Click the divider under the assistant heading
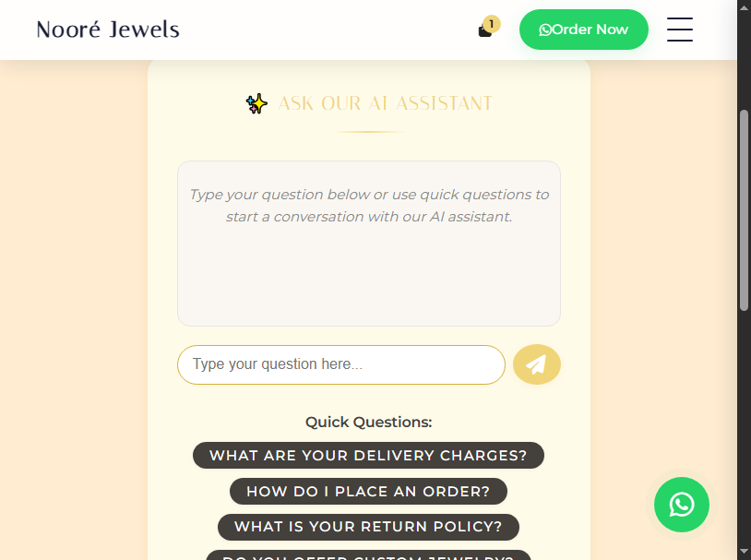Screen dimensions: 751x560 coord(368,131)
